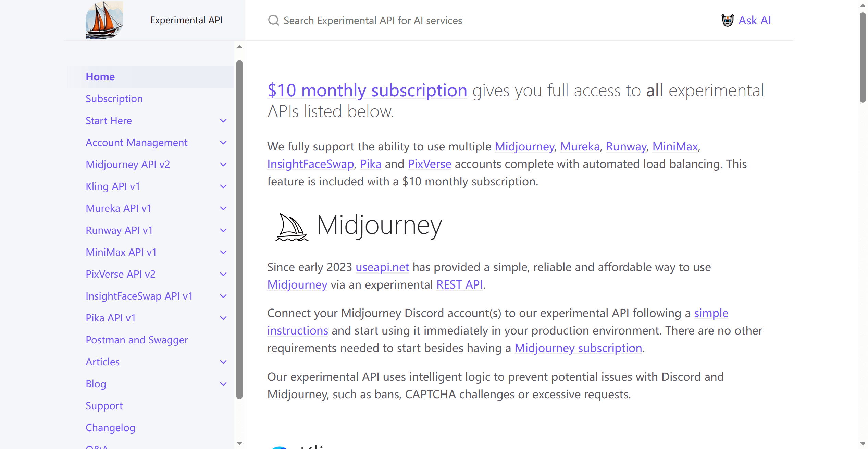Screen dimensions: 868x449
Task: Open the PixVerse accounts link
Action: coord(430,164)
